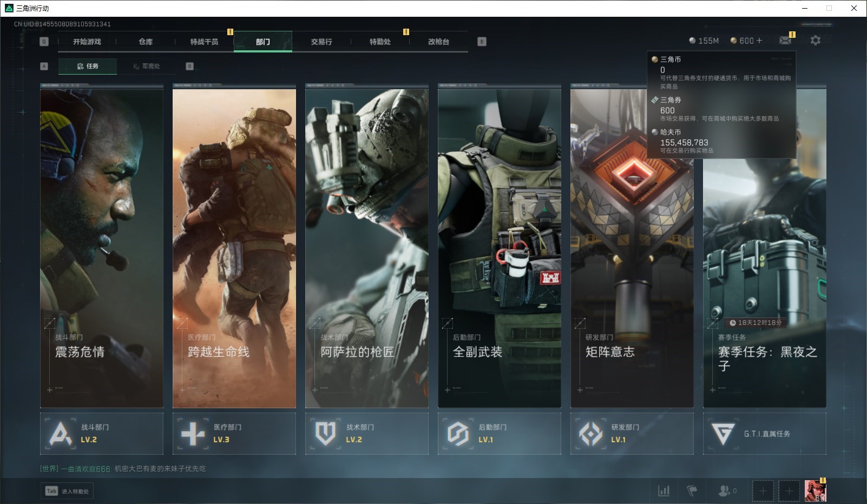Click the Tab 进入特勤处 button
The width and height of the screenshot is (867, 504).
(x=67, y=491)
